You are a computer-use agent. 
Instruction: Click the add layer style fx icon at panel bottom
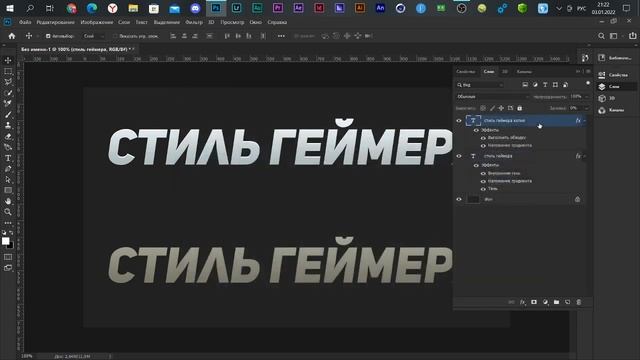(x=522, y=302)
